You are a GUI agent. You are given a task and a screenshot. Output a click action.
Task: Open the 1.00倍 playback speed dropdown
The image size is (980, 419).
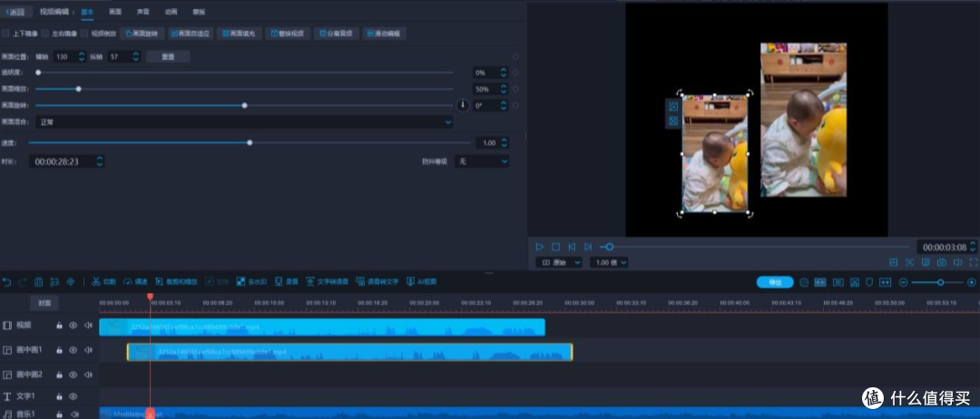610,263
